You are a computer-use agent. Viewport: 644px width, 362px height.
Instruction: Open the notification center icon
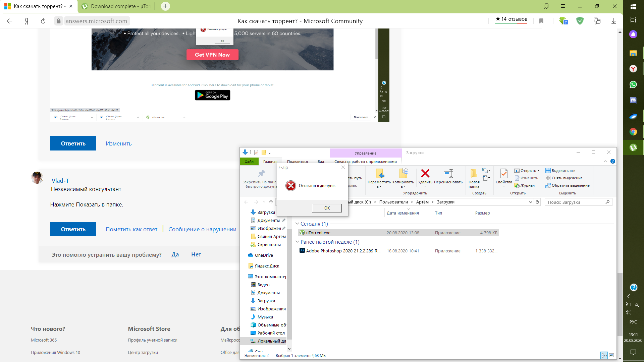[633, 352]
